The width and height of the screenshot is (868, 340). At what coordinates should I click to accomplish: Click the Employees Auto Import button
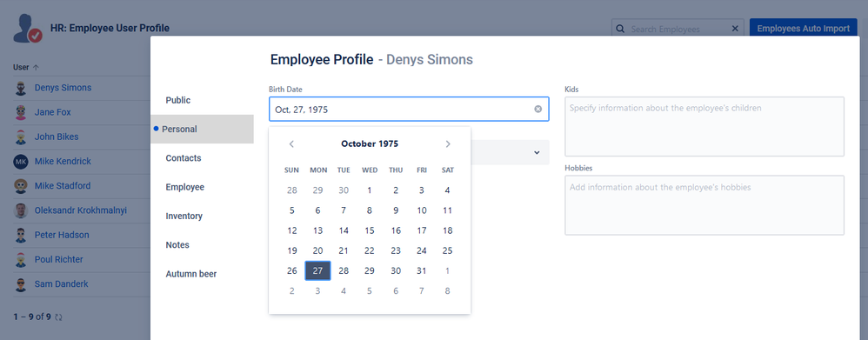tap(804, 29)
